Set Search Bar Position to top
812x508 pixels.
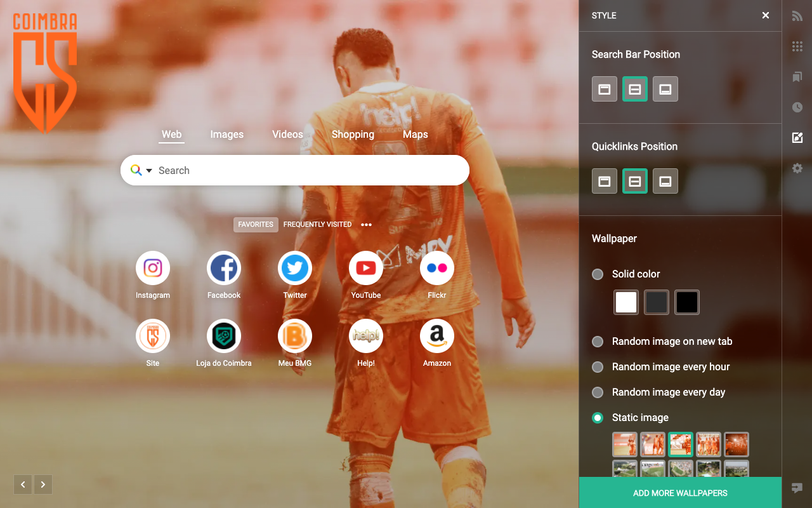pos(605,89)
